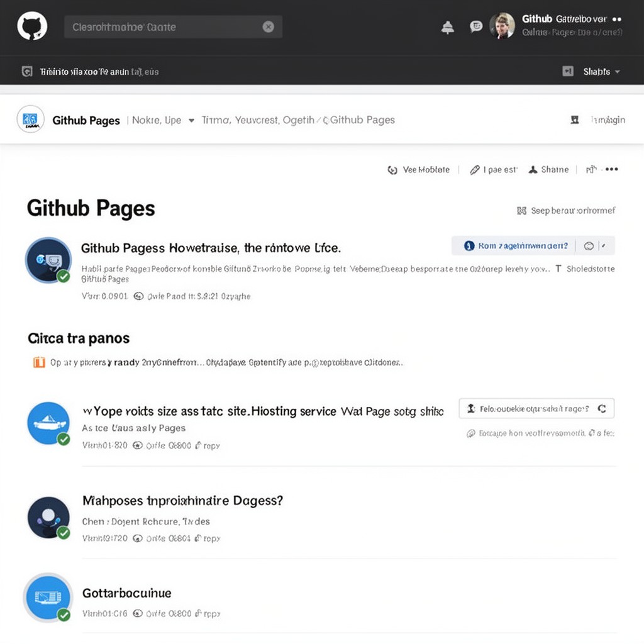Open the Gottarbocuinue post title

126,593
